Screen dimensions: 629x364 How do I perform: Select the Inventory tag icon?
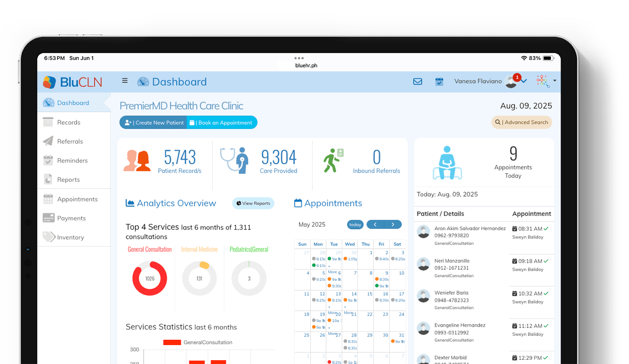48,237
